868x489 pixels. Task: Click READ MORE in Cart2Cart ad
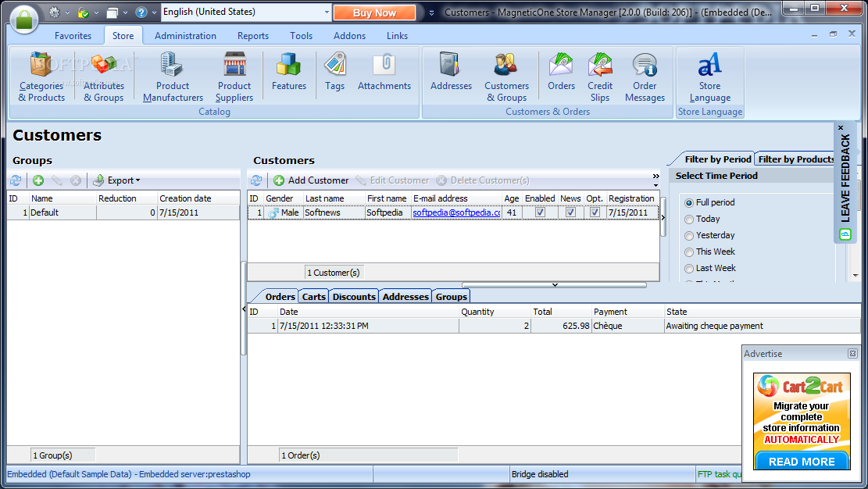pos(802,462)
